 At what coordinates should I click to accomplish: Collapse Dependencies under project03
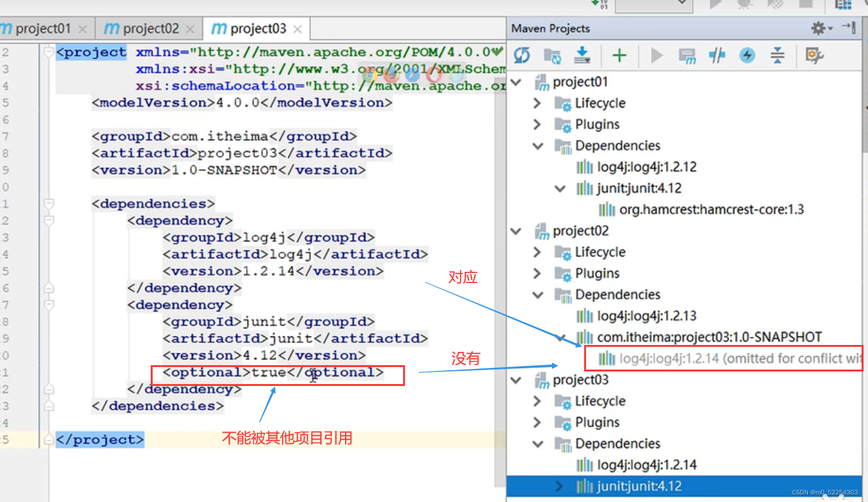(x=537, y=444)
